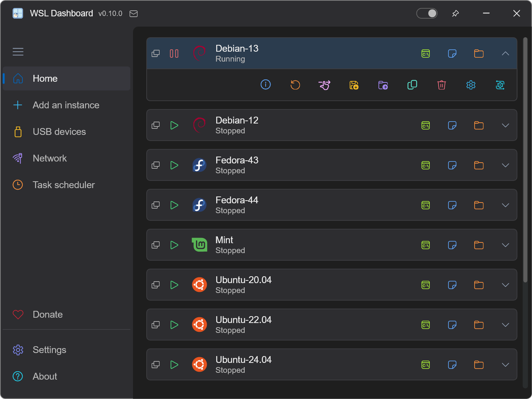This screenshot has height=399, width=532.
Task: Click the orange restart icon for Debian-13
Action: 295,85
